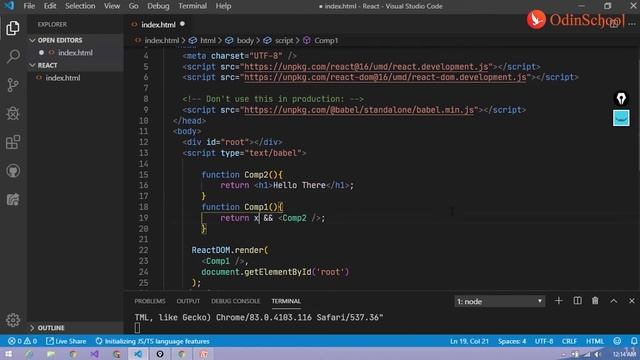This screenshot has height=360, width=640.
Task: Open the terminal selector dropdown '1: node'
Action: point(500,301)
